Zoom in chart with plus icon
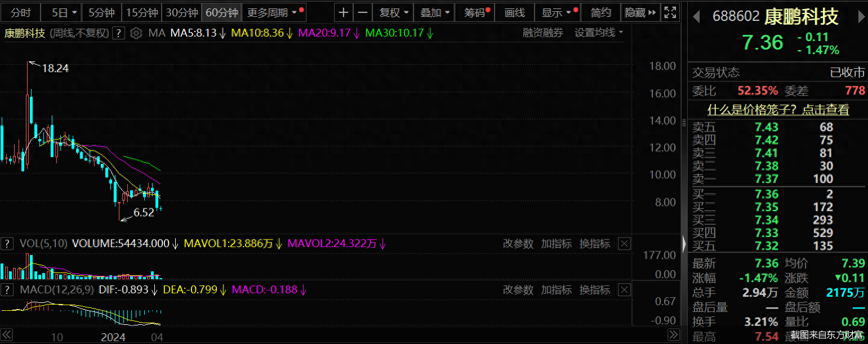The height and width of the screenshot is (344, 868). coord(344,12)
